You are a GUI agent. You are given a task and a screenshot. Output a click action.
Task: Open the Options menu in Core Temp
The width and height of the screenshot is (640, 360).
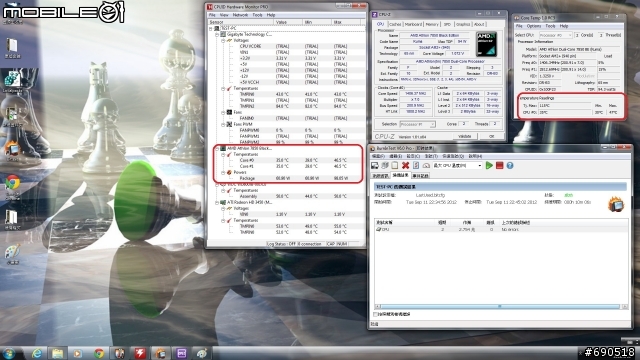(533, 26)
